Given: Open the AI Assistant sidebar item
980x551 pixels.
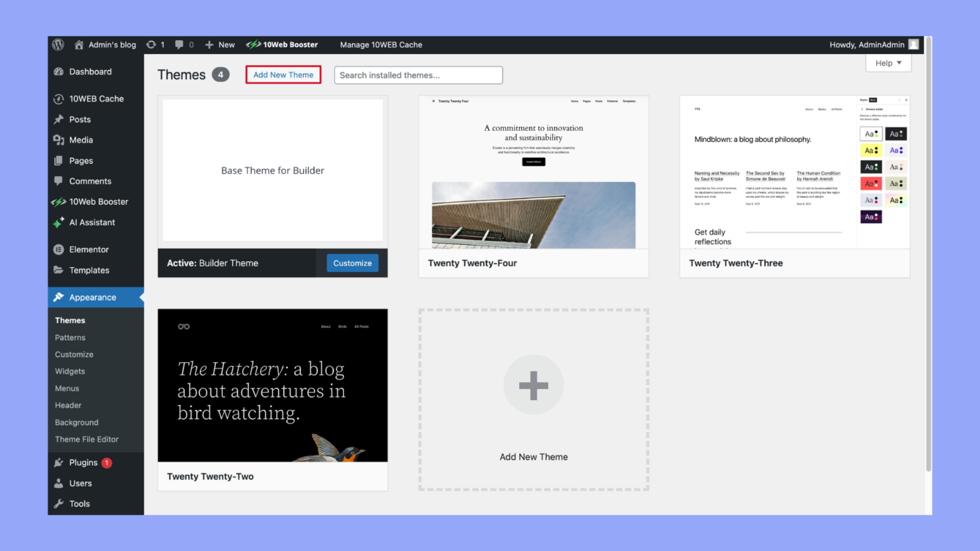Looking at the screenshot, I should (x=92, y=222).
